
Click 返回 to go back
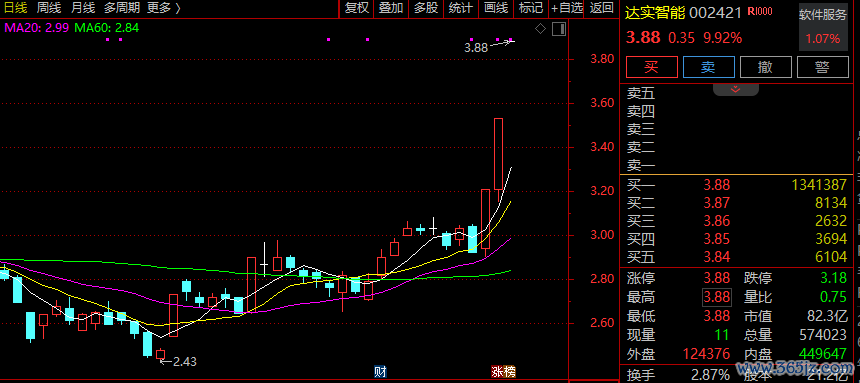tap(602, 8)
